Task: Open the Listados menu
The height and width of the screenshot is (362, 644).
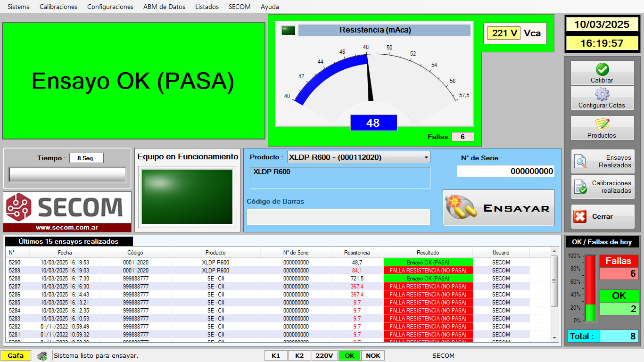Action: point(207,7)
